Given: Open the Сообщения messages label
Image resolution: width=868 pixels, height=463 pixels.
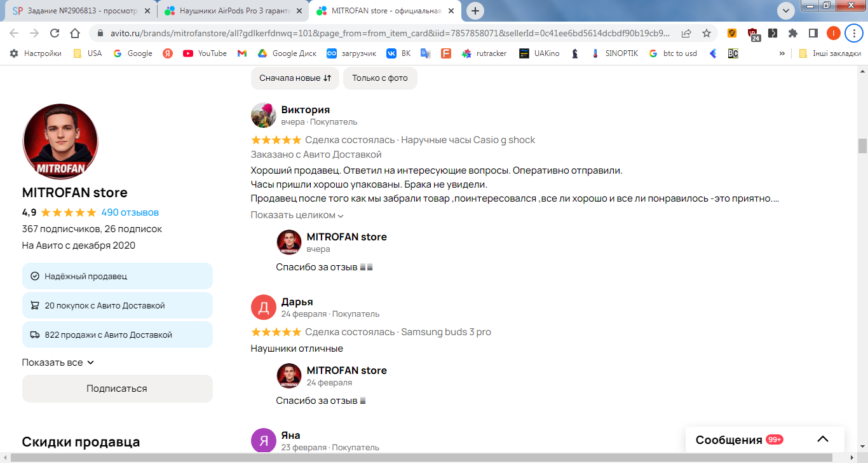Looking at the screenshot, I should pos(729,440).
